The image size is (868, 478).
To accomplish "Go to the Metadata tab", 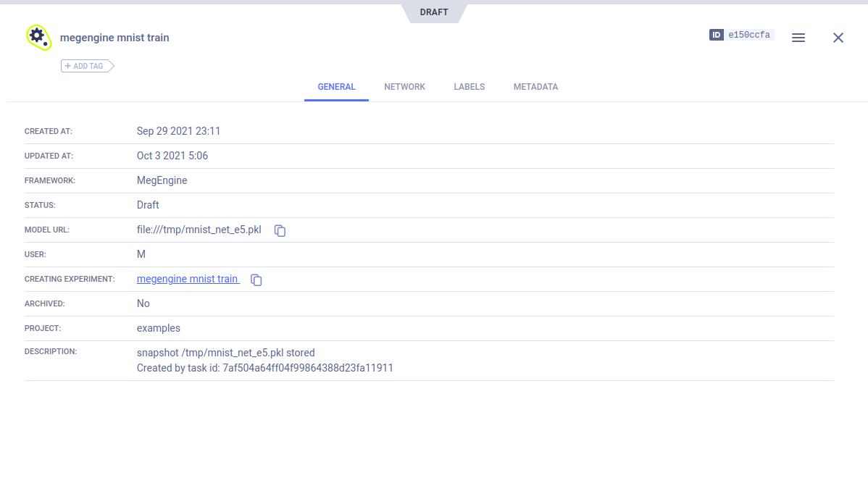I will pyautogui.click(x=535, y=87).
